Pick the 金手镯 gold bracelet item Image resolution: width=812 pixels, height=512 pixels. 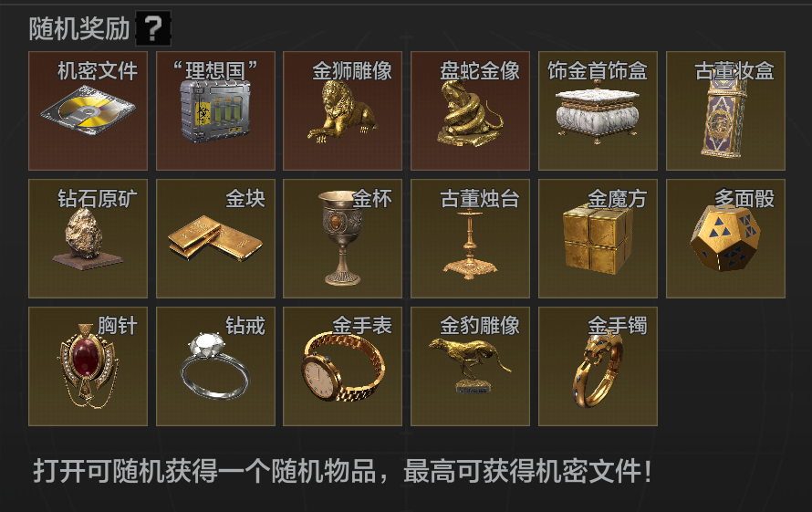[x=599, y=366]
